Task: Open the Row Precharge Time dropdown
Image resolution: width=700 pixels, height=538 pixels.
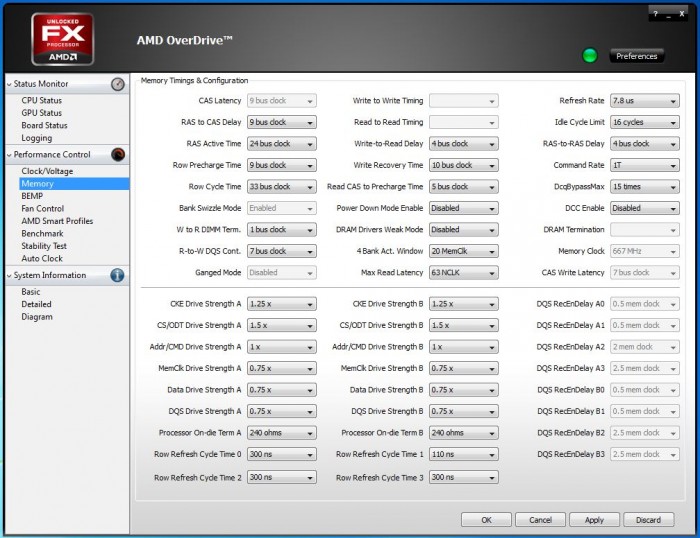Action: pyautogui.click(x=282, y=165)
